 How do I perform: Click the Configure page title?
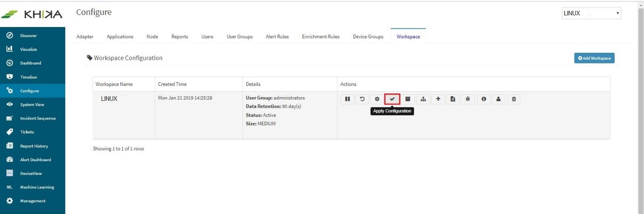click(94, 12)
